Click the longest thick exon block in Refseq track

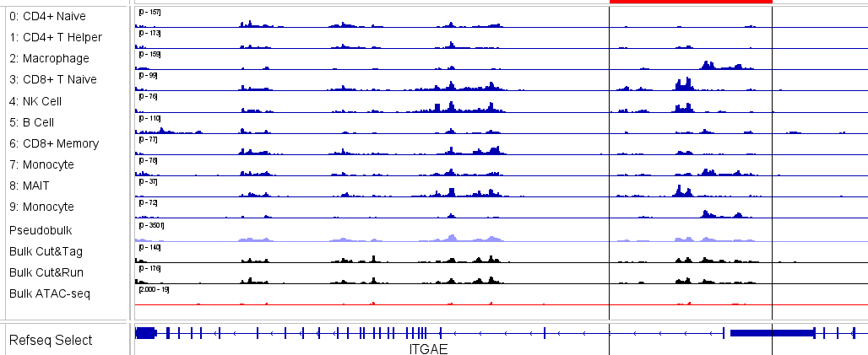[x=771, y=333]
